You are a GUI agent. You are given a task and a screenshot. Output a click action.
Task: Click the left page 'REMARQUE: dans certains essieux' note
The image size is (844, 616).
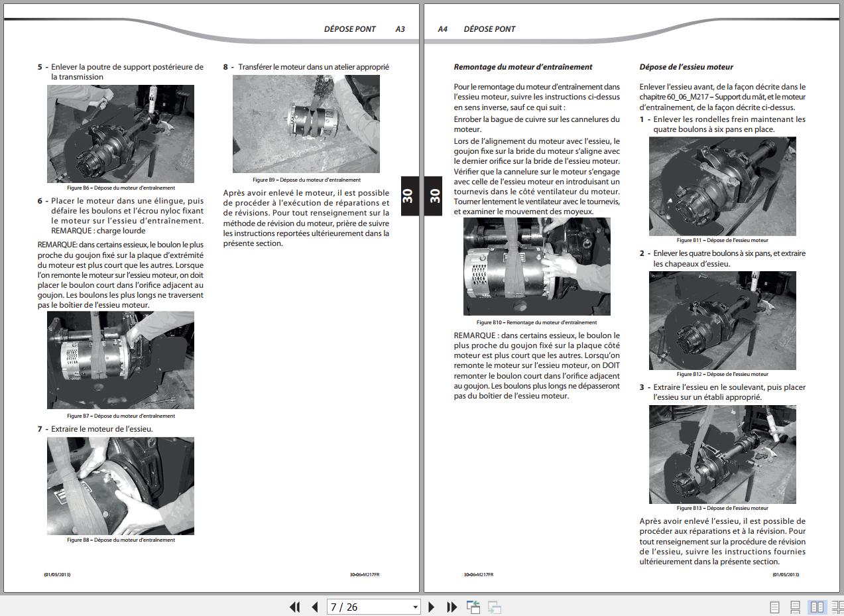point(121,275)
